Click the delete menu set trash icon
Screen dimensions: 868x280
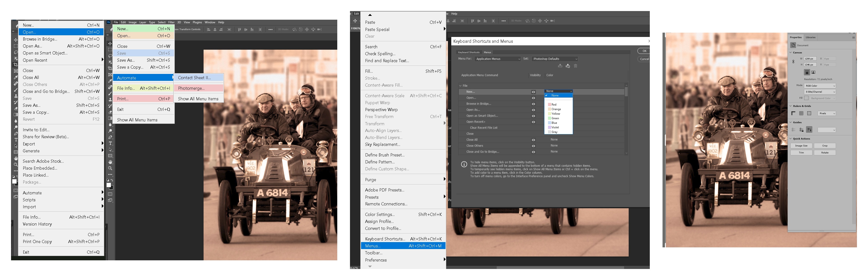point(576,66)
